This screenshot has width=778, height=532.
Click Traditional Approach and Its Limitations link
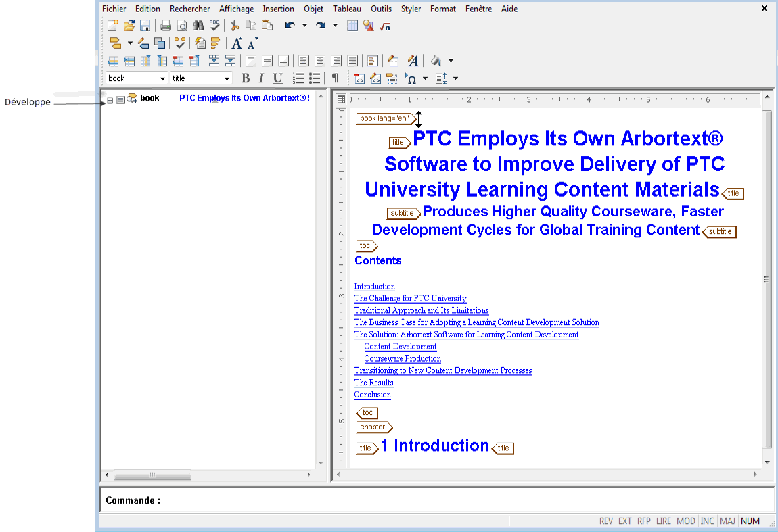pyautogui.click(x=421, y=310)
